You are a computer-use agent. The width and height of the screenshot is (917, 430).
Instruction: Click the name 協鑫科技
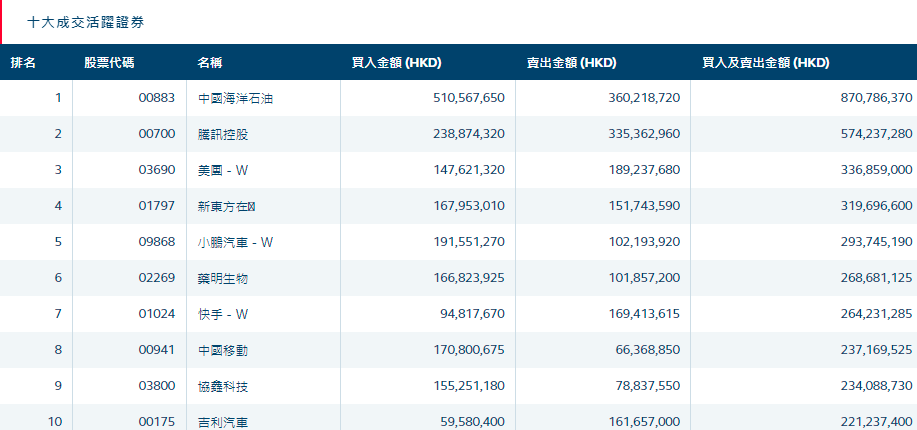[223, 387]
